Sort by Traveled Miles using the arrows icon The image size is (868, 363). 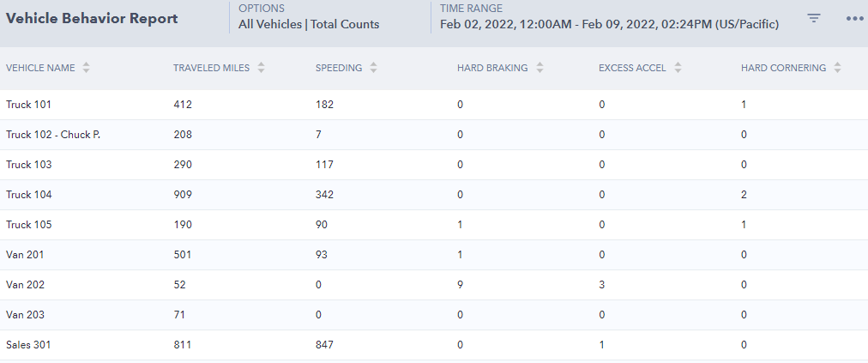point(262,68)
